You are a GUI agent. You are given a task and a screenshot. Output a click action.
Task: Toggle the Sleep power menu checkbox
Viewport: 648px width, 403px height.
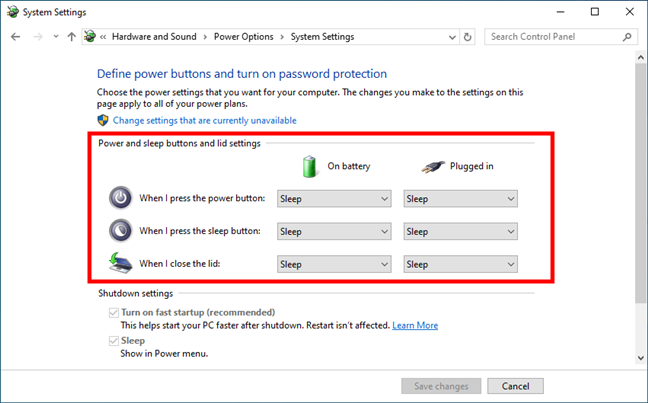(x=114, y=341)
